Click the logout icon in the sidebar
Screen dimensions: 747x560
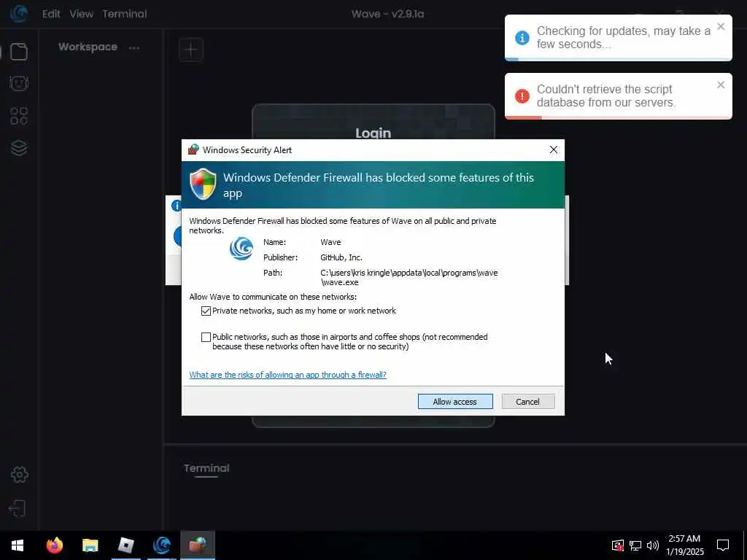18,508
